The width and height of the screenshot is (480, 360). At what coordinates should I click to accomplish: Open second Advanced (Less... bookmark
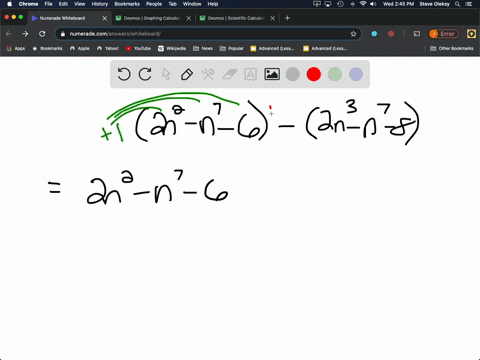(x=325, y=48)
